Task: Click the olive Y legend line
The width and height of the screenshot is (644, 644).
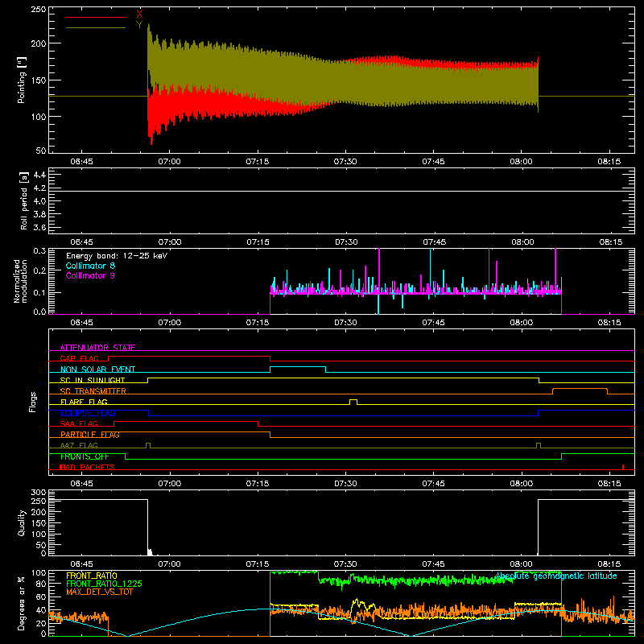Action: 96,27
